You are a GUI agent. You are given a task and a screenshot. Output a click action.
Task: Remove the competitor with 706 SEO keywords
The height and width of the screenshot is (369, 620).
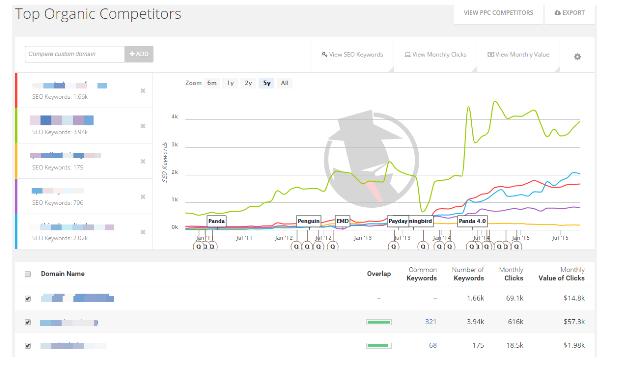pos(143,197)
